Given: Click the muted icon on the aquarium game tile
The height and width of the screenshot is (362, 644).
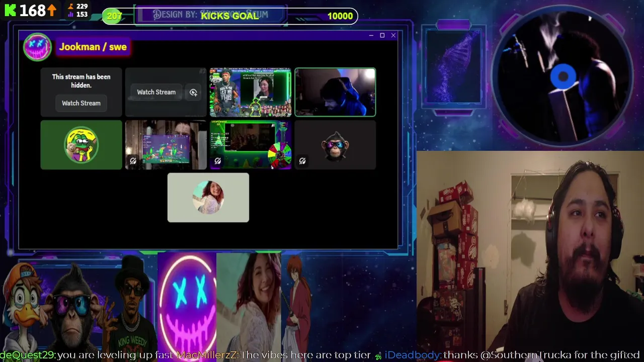Looking at the screenshot, I should point(133,161).
